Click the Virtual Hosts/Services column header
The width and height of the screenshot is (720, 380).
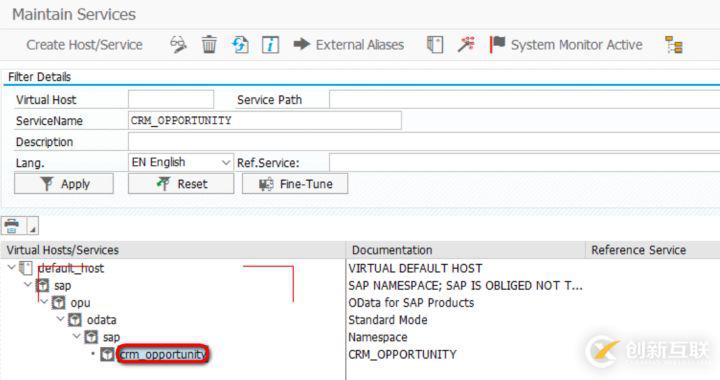pyautogui.click(x=173, y=250)
